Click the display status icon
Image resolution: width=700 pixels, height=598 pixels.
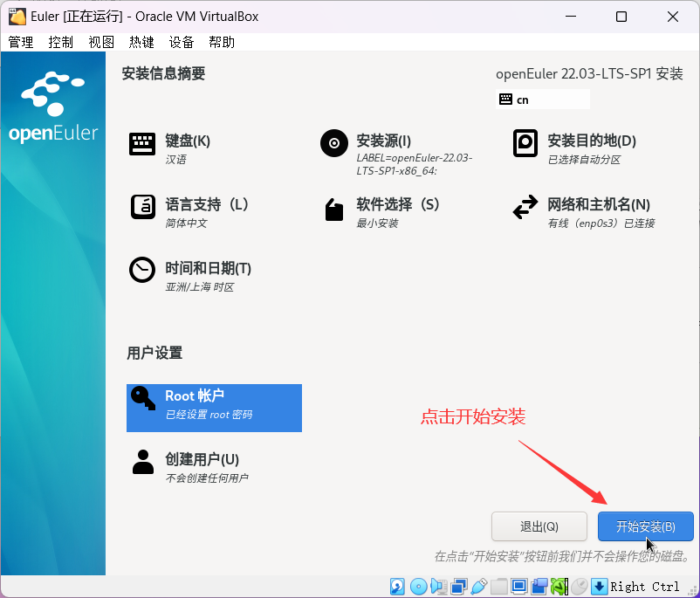(519, 587)
